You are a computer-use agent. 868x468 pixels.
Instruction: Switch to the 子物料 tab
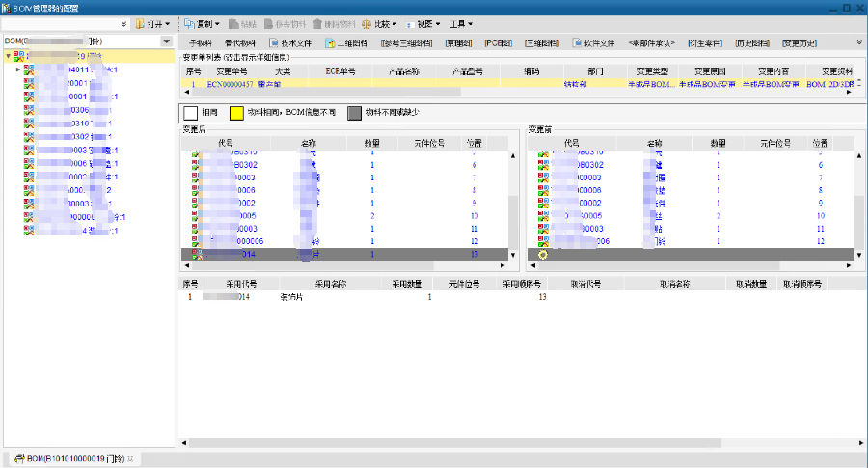[x=200, y=42]
